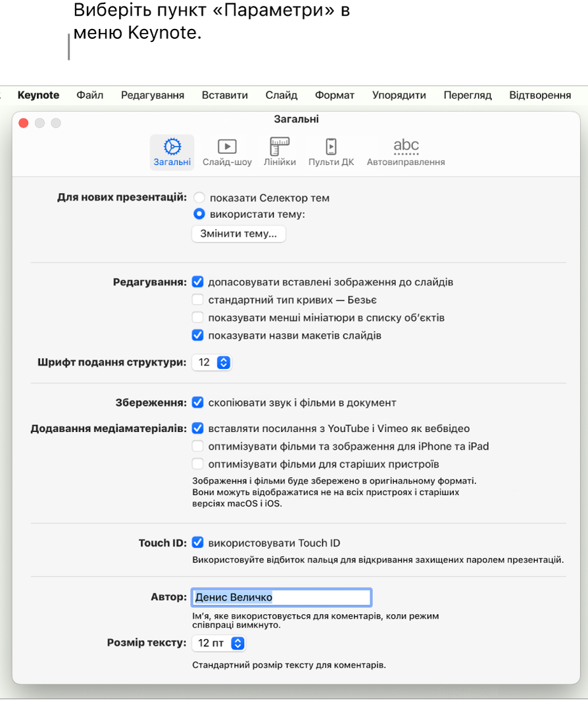Open the Формат menu
The height and width of the screenshot is (724, 588).
click(x=334, y=95)
